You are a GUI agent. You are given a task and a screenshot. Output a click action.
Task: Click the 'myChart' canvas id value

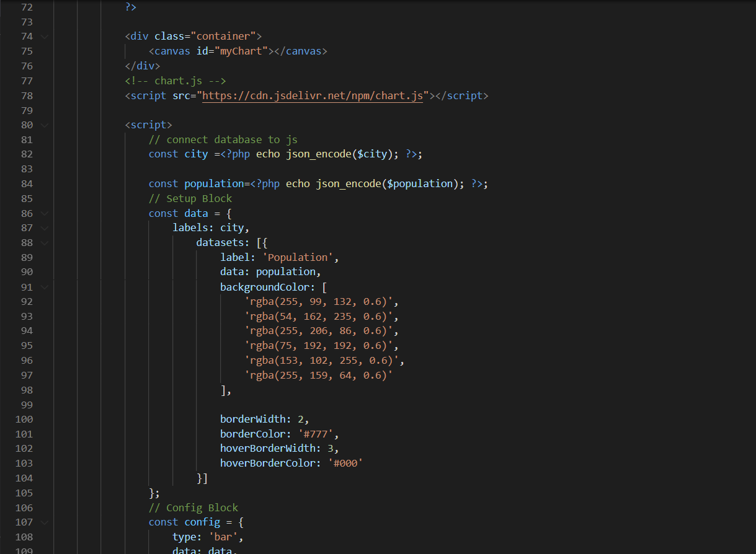coord(244,51)
